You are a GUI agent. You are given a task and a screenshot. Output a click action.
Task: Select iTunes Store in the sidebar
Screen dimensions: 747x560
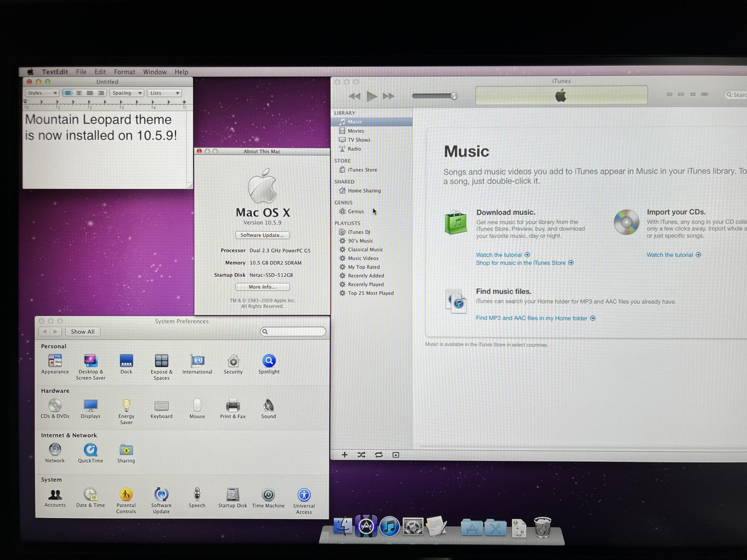pos(371,170)
